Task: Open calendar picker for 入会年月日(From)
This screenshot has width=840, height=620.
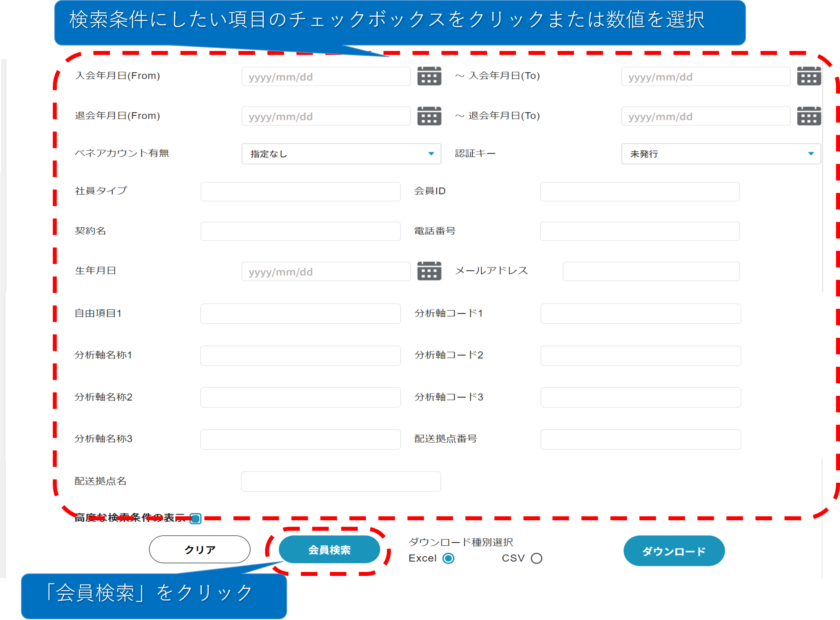Action: pyautogui.click(x=429, y=76)
